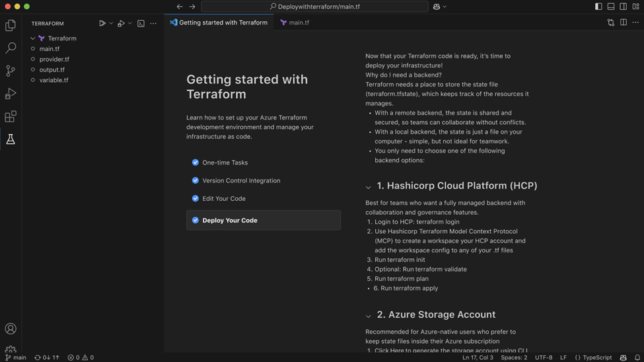
Task: Click the notifications bell in status bar
Action: click(637, 357)
